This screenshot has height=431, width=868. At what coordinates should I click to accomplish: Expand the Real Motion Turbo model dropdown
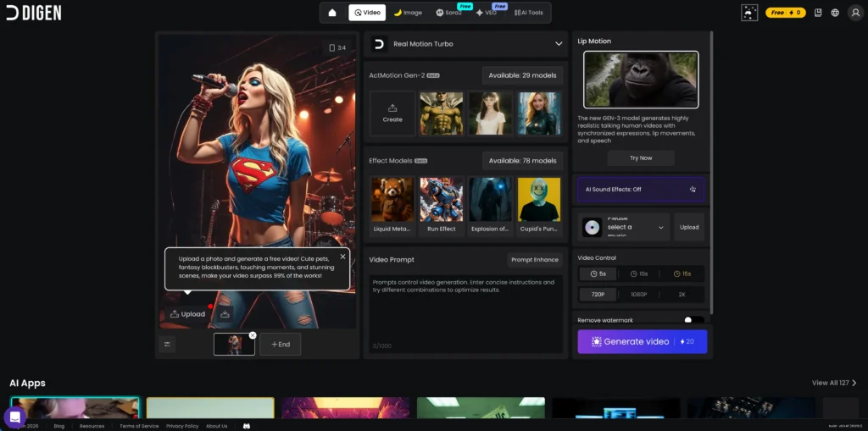(x=558, y=44)
